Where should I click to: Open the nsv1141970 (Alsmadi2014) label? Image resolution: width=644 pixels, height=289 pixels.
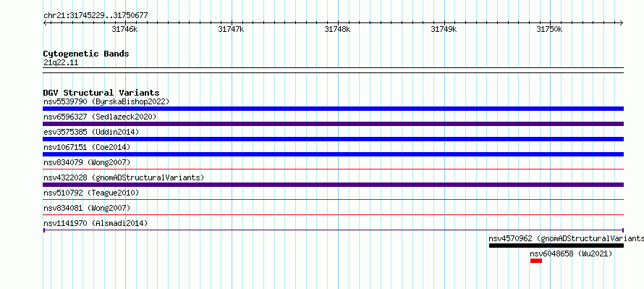pos(96,223)
